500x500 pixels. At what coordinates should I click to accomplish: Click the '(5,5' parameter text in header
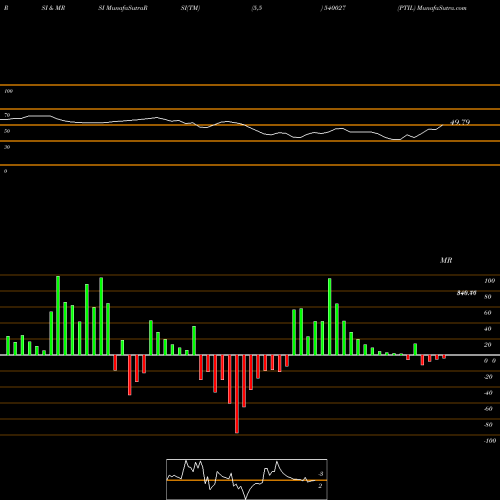coord(257,8)
